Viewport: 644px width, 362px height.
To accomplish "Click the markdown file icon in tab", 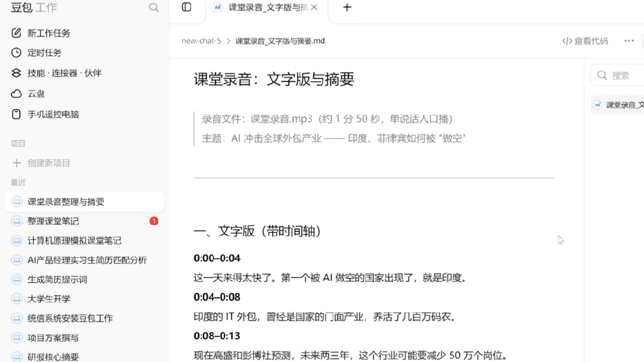I will 218,7.
